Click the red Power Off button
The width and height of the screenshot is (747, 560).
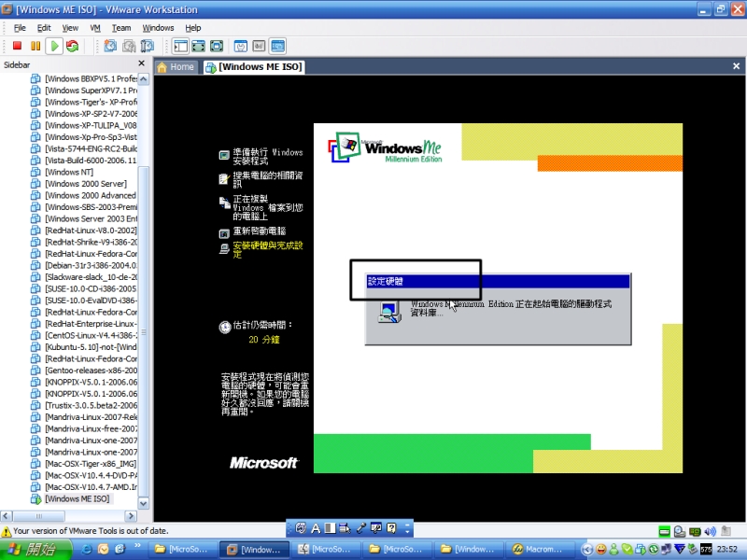click(17, 46)
